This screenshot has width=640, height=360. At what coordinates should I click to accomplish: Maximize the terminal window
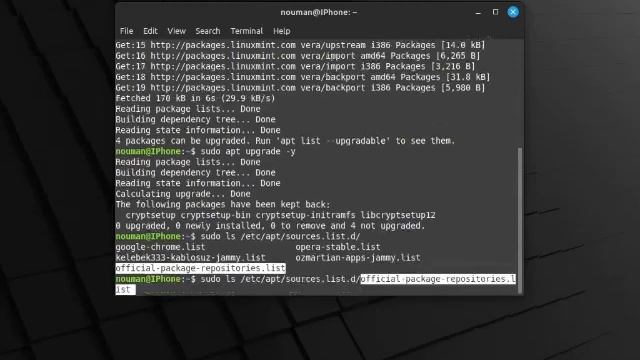(x=495, y=12)
